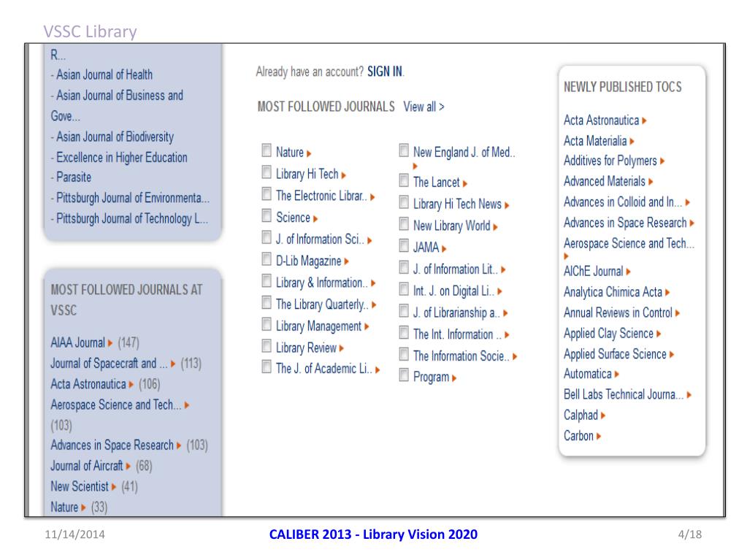Open Asian Journal of Health link
This screenshot has width=747, height=560.
(x=104, y=74)
